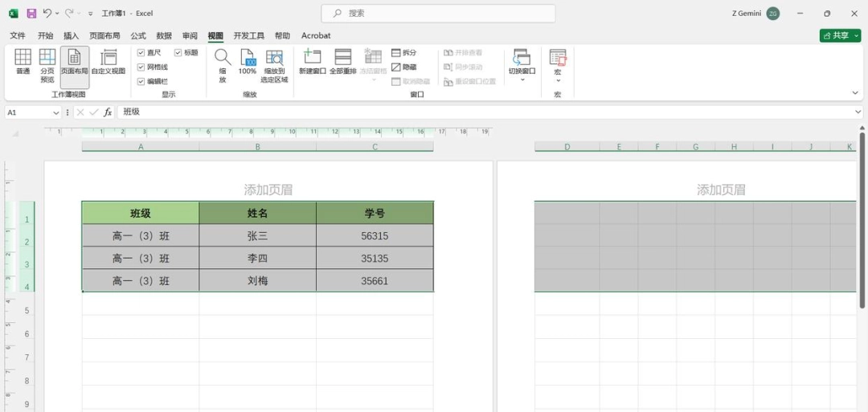The height and width of the screenshot is (412, 868).
Task: Toggle the Ruler (直尺) checkbox
Action: [x=141, y=52]
